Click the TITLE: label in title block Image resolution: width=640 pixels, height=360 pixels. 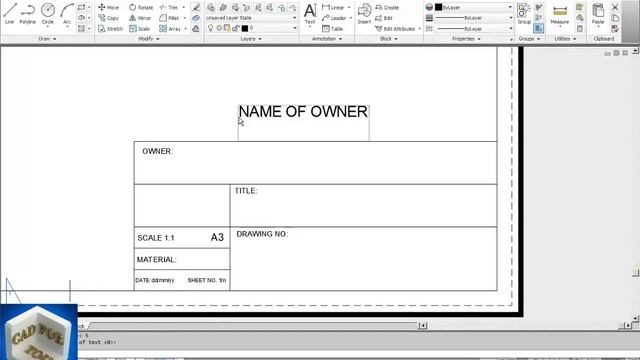pyautogui.click(x=246, y=191)
